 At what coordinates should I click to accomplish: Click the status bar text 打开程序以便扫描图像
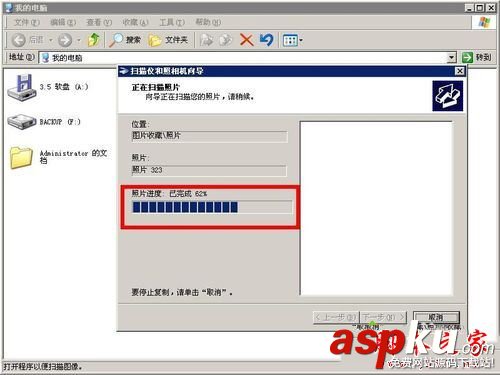coord(43,367)
